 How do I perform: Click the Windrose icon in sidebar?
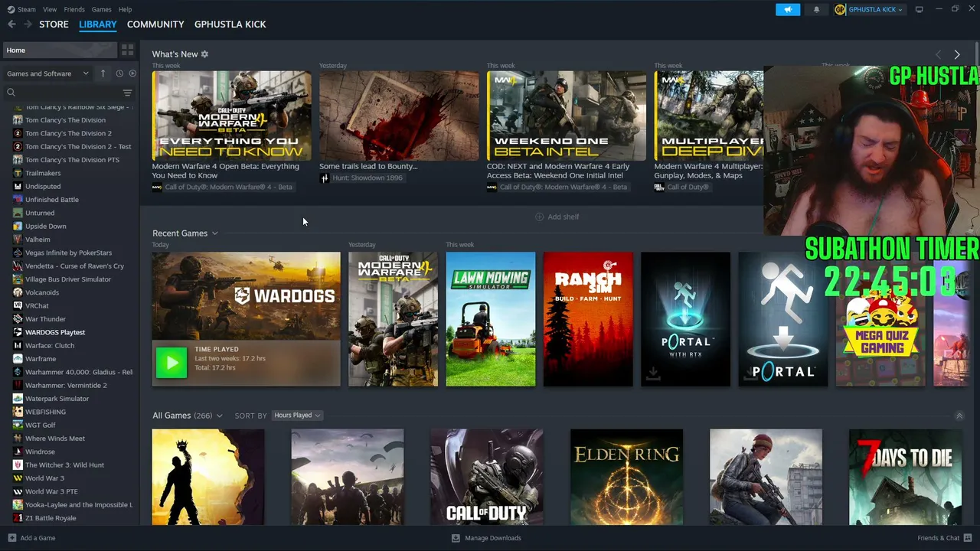(18, 452)
